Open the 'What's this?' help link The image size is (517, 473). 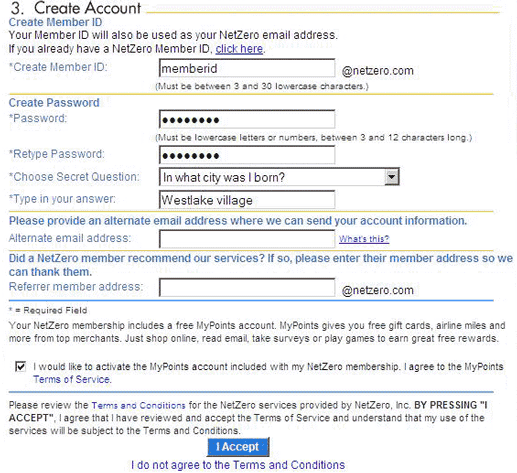[x=364, y=239]
